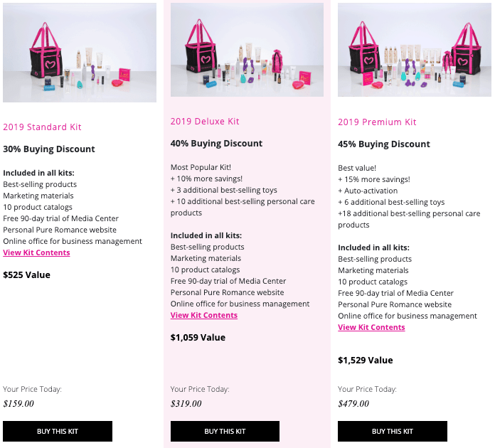Open the 2019 Premium Kit product image
This screenshot has height=448, width=495.
pos(414,50)
